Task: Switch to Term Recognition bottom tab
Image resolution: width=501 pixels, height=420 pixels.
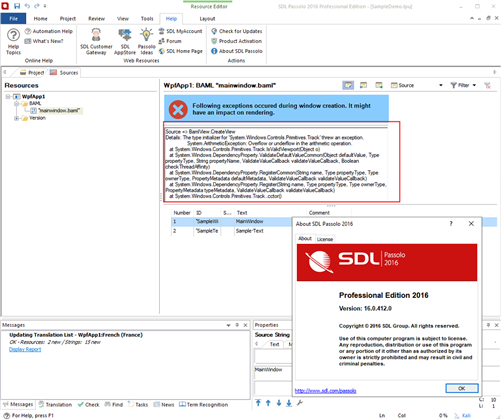Action: [203, 404]
